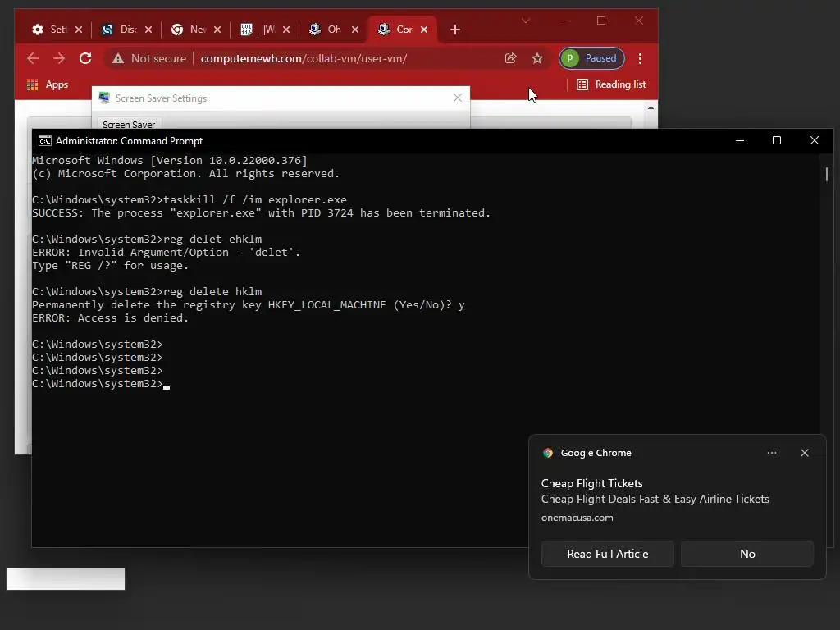The height and width of the screenshot is (630, 840).
Task: Open the Paused profile button
Action: coord(591,58)
